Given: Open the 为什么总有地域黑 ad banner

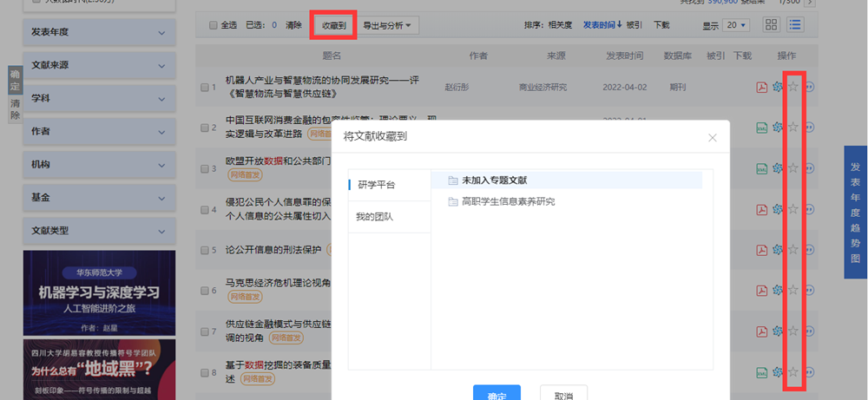Looking at the screenshot, I should pos(99,370).
